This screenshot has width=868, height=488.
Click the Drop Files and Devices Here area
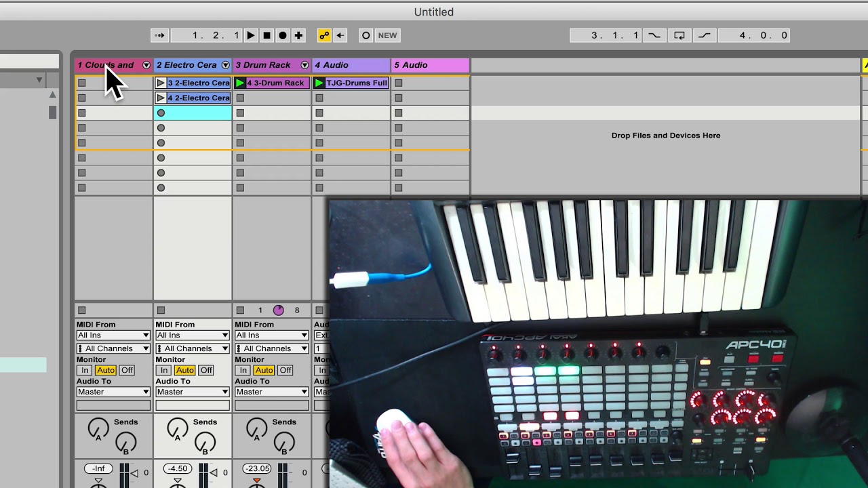click(x=665, y=136)
